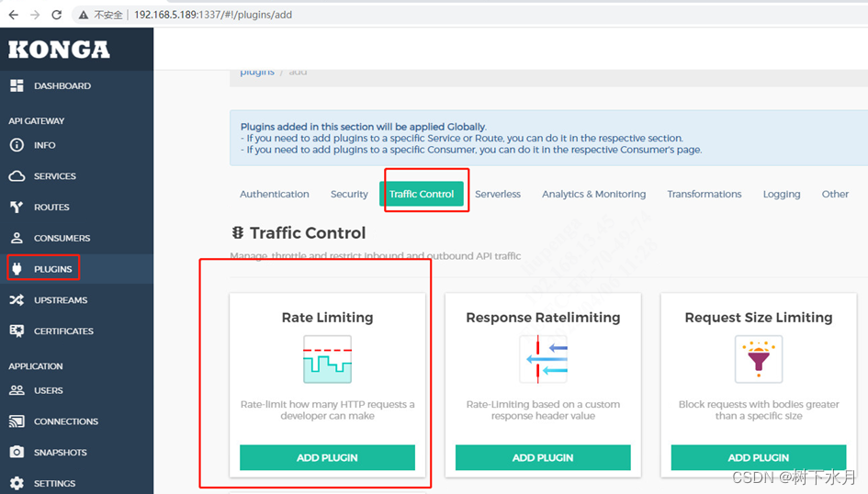Add the Rate Limiting plugin
The image size is (868, 494).
click(327, 457)
